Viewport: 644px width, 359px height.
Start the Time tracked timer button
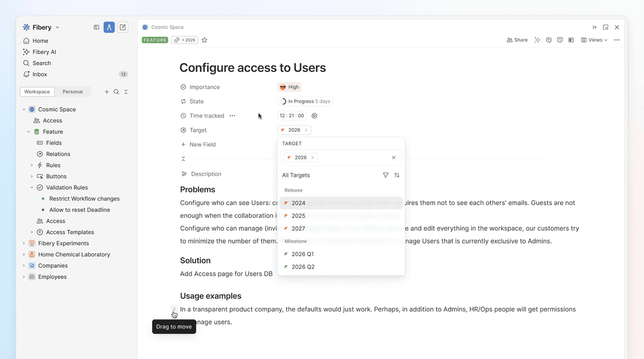click(314, 116)
